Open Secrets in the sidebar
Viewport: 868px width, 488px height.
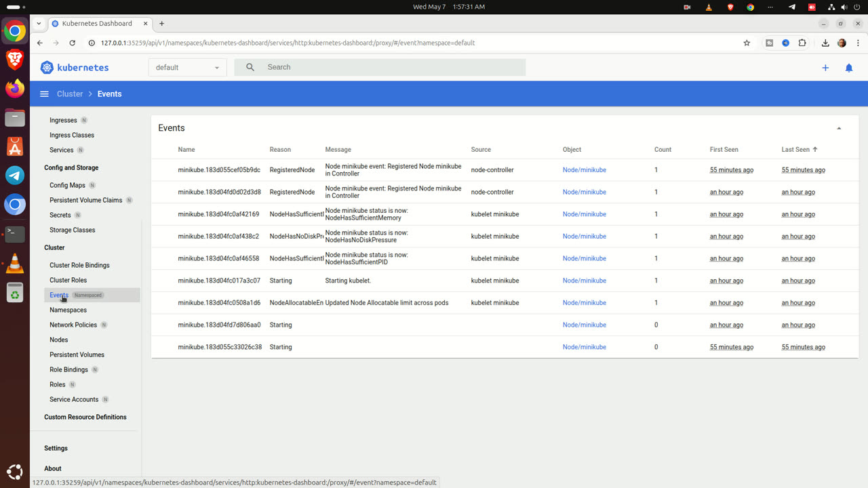(60, 216)
